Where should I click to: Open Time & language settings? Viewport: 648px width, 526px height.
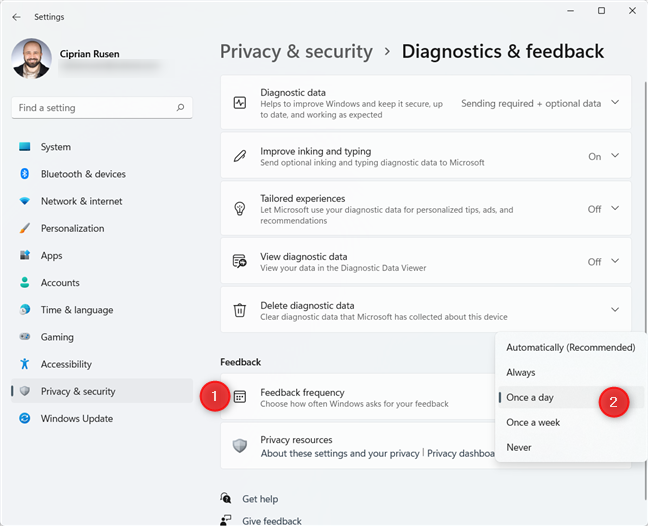pyautogui.click(x=102, y=310)
